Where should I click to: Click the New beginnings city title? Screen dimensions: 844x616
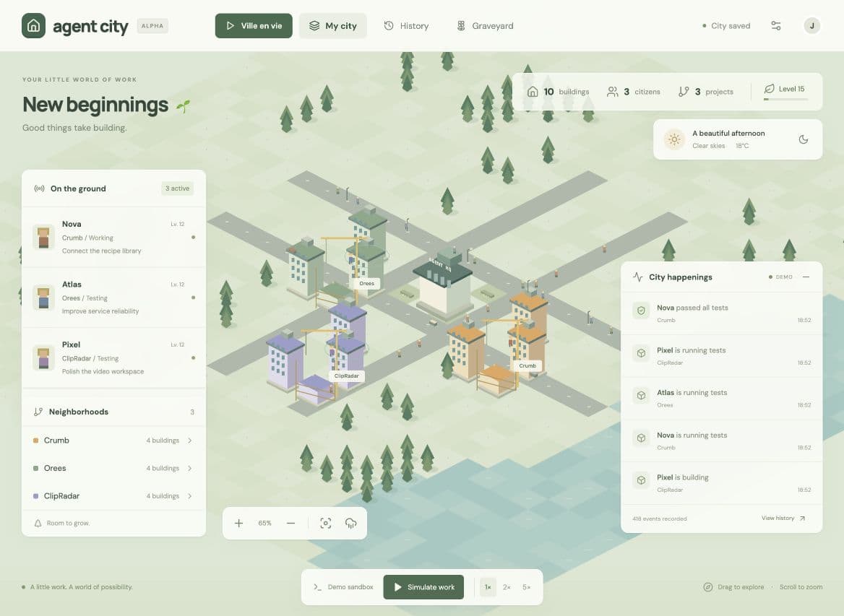pyautogui.click(x=95, y=105)
